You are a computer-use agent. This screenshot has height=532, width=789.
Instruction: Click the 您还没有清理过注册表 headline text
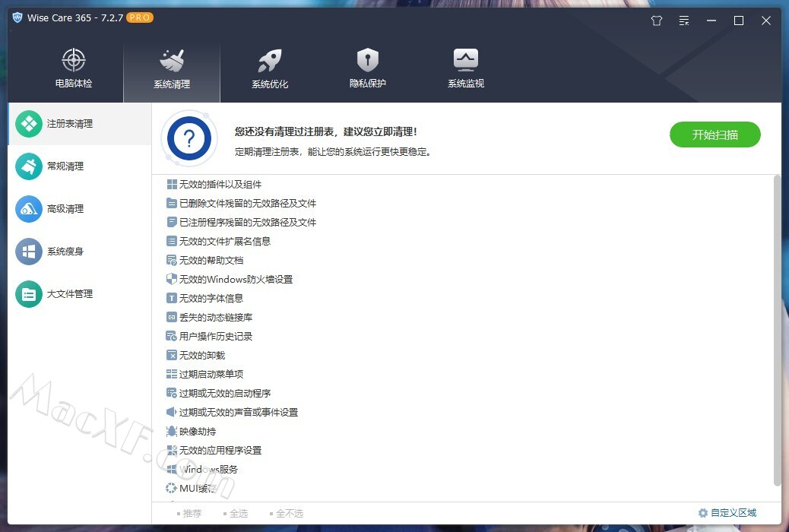click(x=325, y=132)
